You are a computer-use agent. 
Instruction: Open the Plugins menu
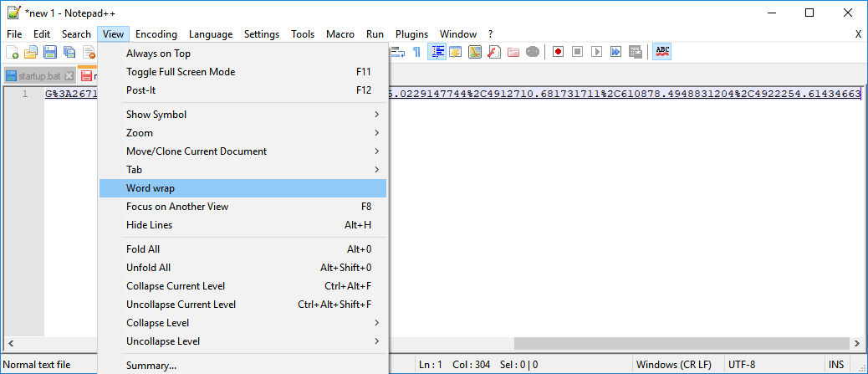coord(412,34)
